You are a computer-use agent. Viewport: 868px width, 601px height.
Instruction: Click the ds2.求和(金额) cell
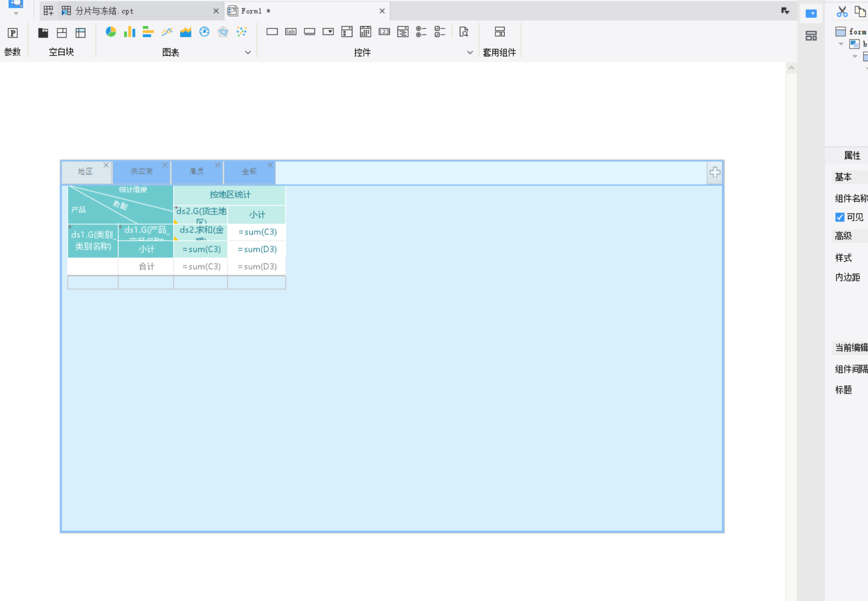[x=201, y=232]
